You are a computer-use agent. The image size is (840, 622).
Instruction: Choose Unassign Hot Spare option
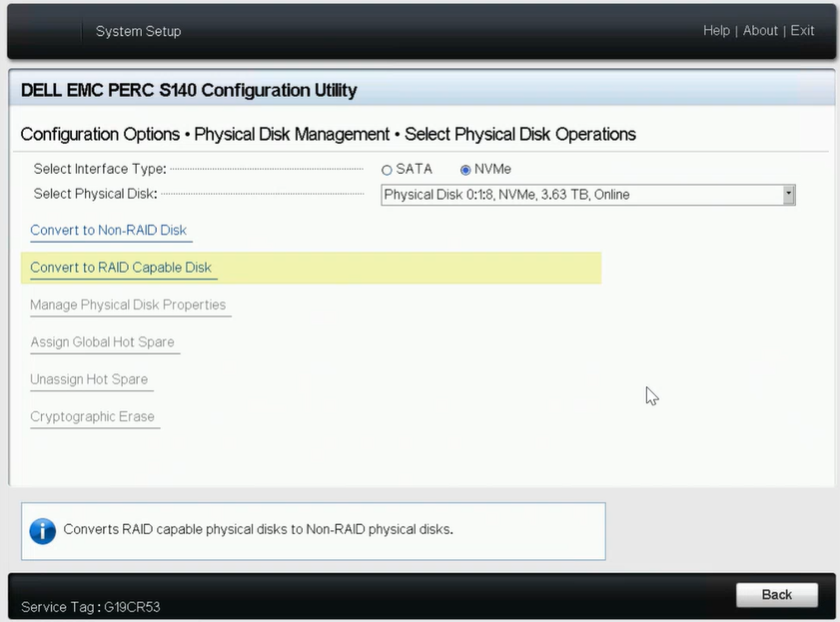tap(89, 379)
